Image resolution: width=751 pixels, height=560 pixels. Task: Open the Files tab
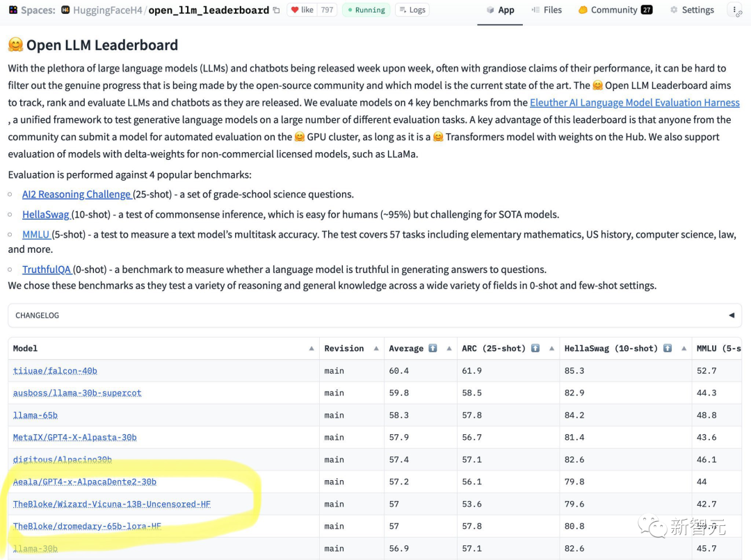click(x=547, y=10)
